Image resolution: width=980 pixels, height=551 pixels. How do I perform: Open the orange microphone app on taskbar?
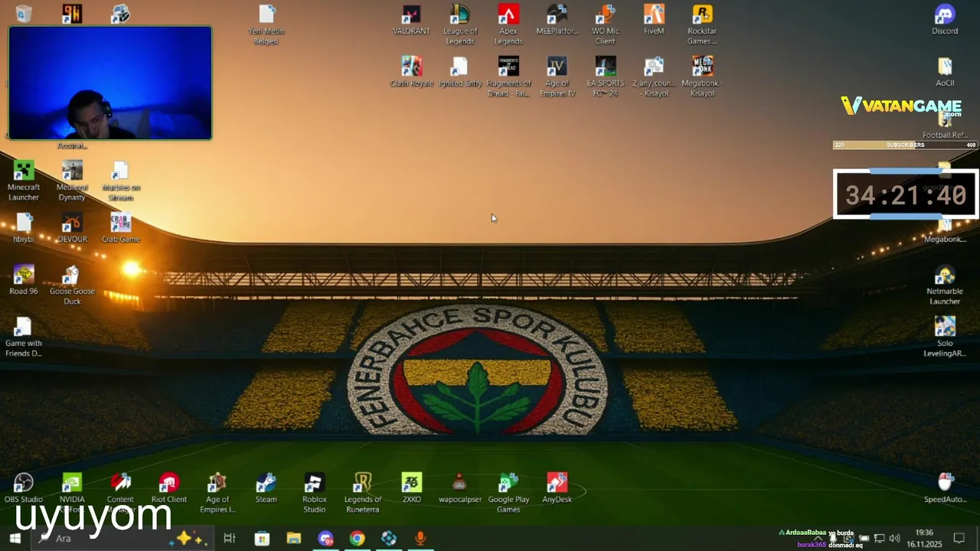coord(420,539)
